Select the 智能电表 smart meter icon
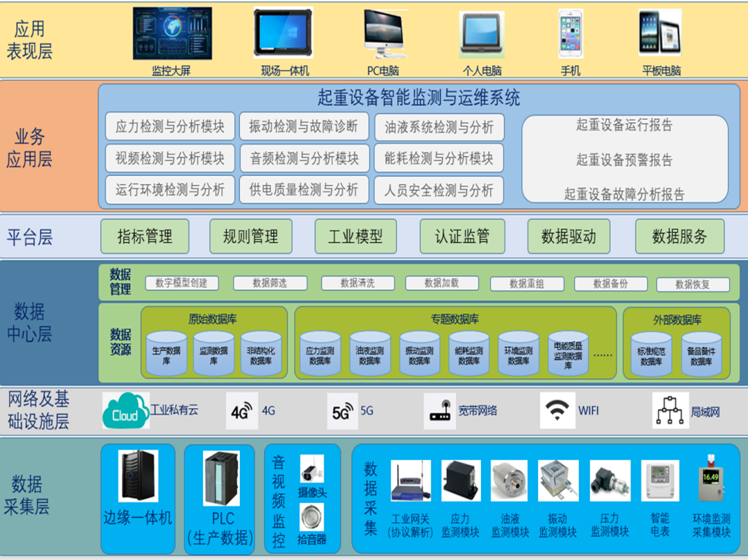Image resolution: width=748 pixels, height=560 pixels. pos(659,481)
